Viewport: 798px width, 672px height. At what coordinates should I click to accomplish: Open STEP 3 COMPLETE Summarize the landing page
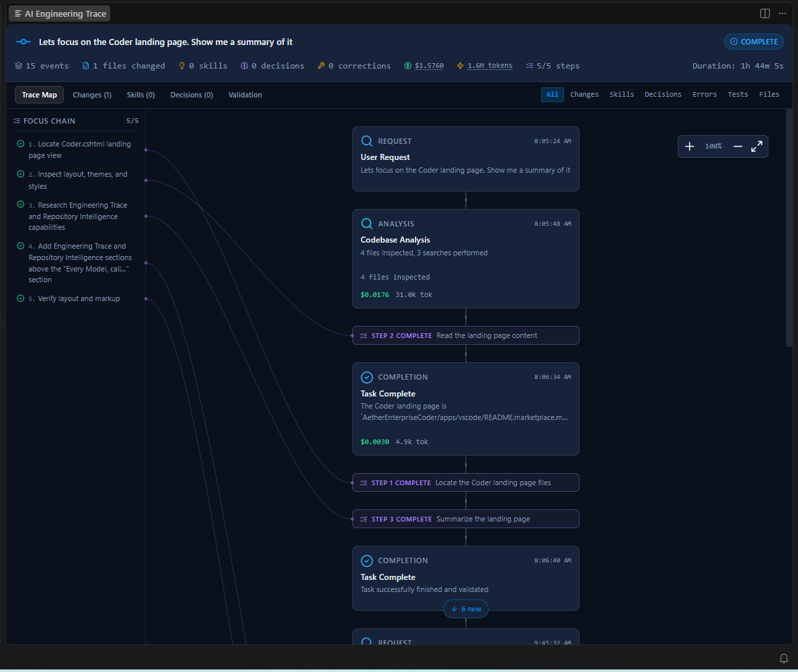(x=466, y=519)
